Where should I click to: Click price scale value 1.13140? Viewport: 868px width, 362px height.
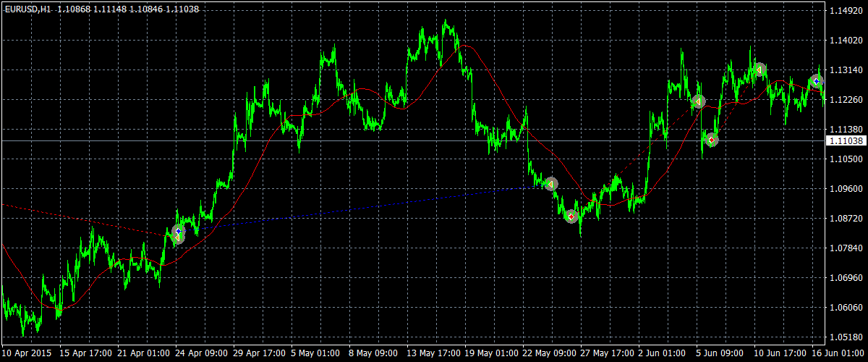[x=847, y=70]
